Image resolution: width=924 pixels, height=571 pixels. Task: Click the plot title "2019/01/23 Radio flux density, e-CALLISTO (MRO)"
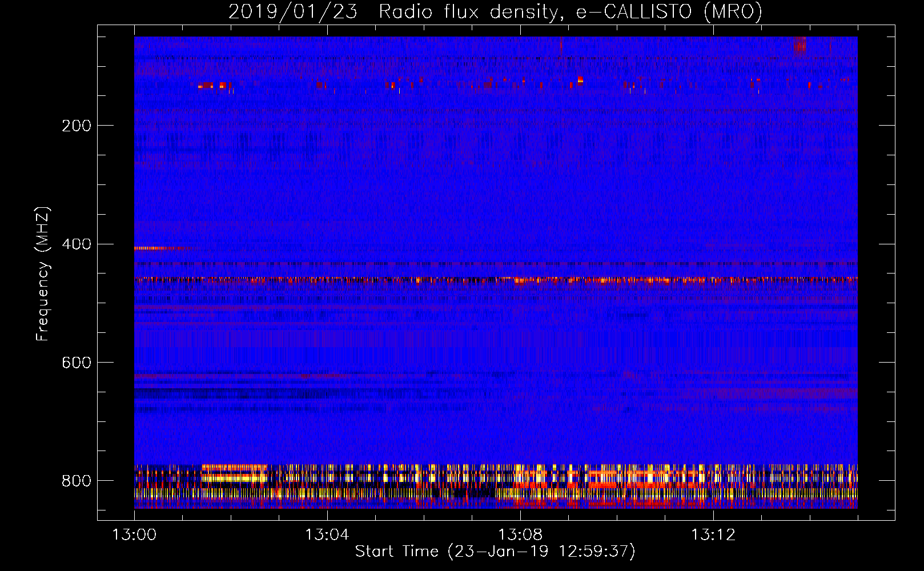[495, 12]
